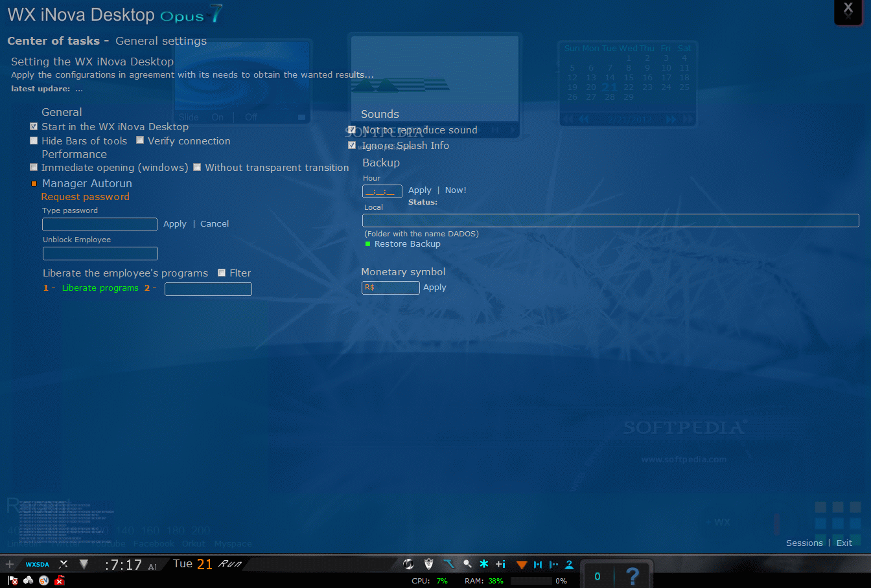Click Cancel next to password Apply

pos(215,223)
